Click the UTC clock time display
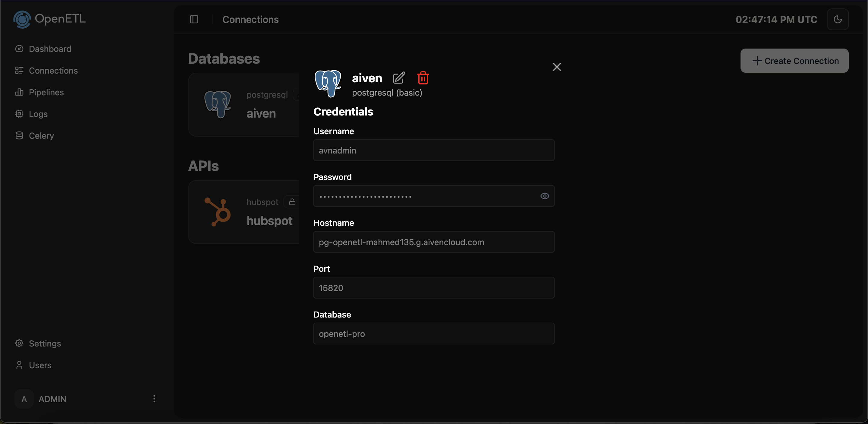The width and height of the screenshot is (868, 424). tap(776, 20)
